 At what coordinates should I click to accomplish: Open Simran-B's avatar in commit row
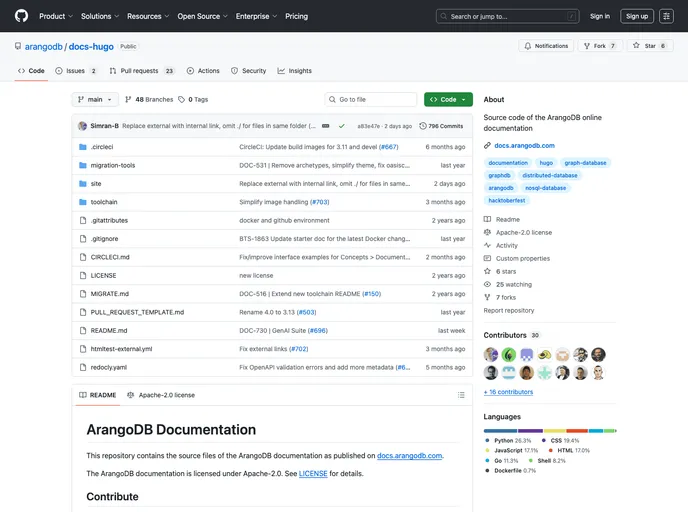[82, 126]
